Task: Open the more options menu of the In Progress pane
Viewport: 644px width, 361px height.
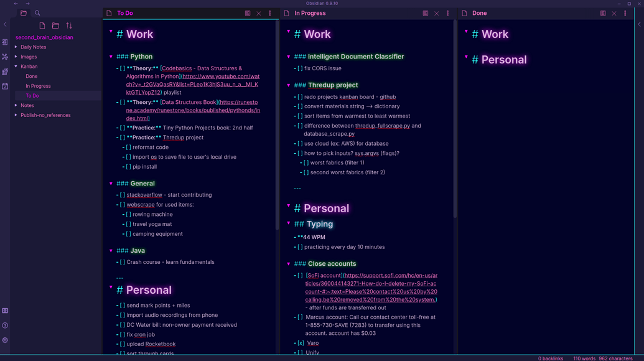Action: click(447, 12)
